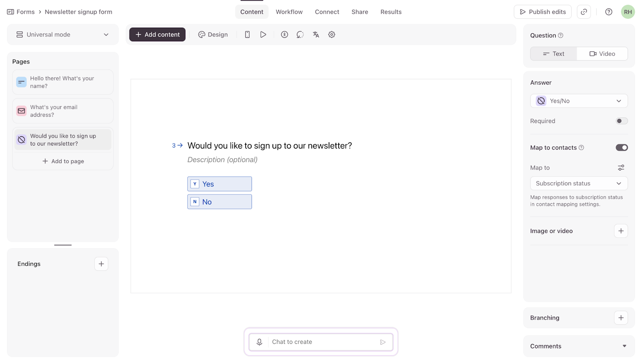The width and height of the screenshot is (642, 364).
Task: Expand the Subscription status dropdown
Action: click(x=579, y=184)
